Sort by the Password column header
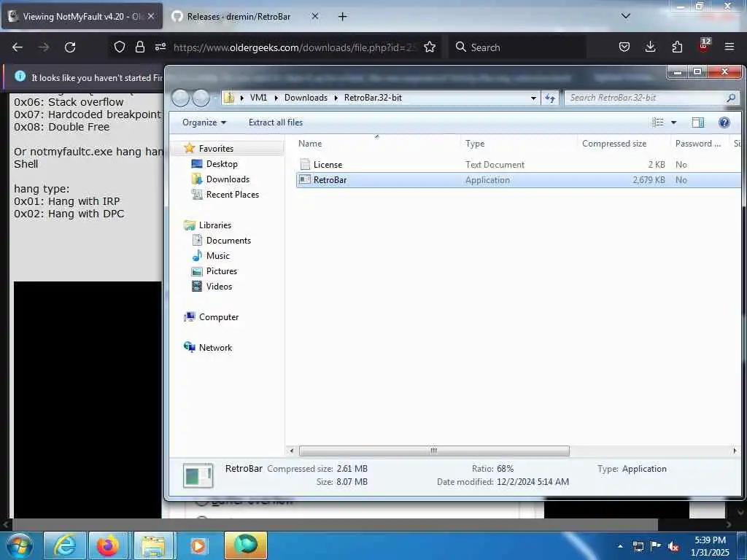The width and height of the screenshot is (747, 560). click(699, 144)
